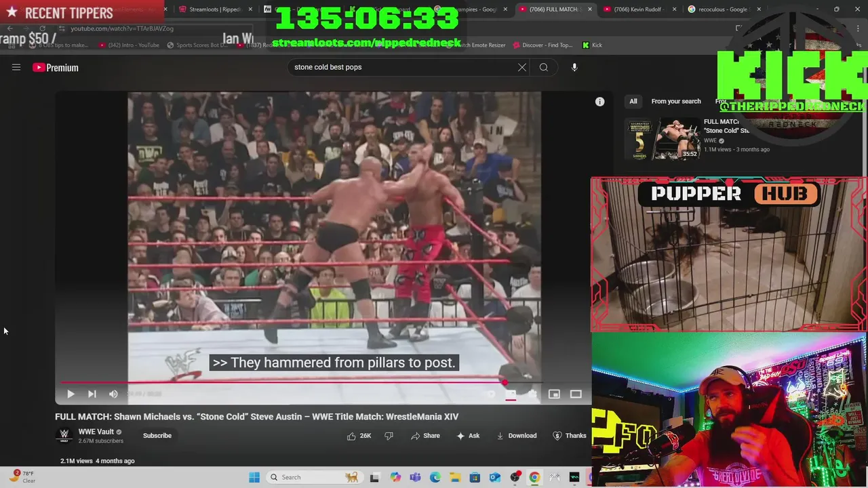The height and width of the screenshot is (488, 868).
Task: Open the Discover - Find Top bookmark
Action: pyautogui.click(x=543, y=45)
